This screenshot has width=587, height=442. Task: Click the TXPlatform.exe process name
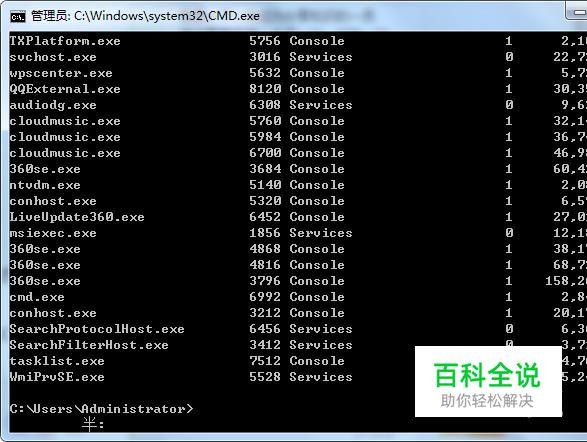coord(65,41)
